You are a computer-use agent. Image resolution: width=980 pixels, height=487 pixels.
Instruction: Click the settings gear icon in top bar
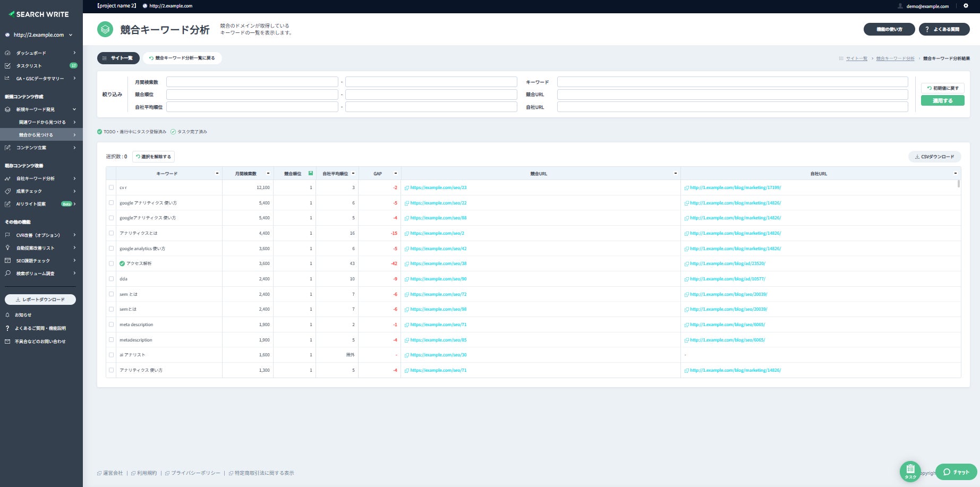(x=966, y=6)
